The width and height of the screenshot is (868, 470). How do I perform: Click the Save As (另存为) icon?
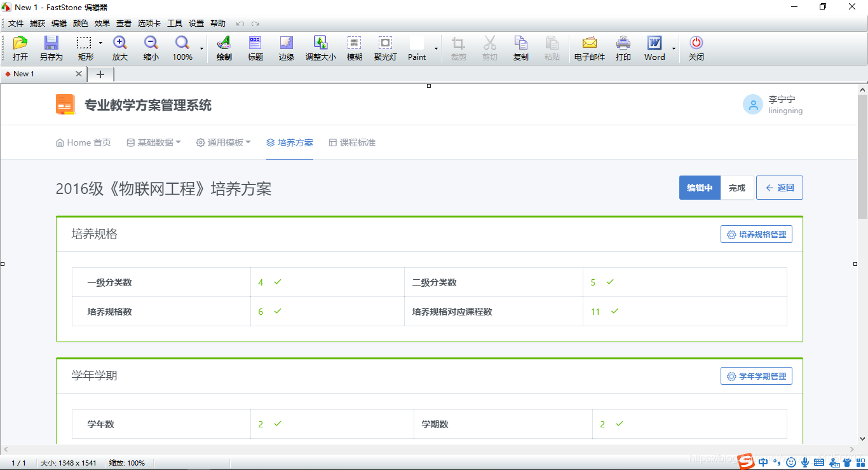point(51,48)
